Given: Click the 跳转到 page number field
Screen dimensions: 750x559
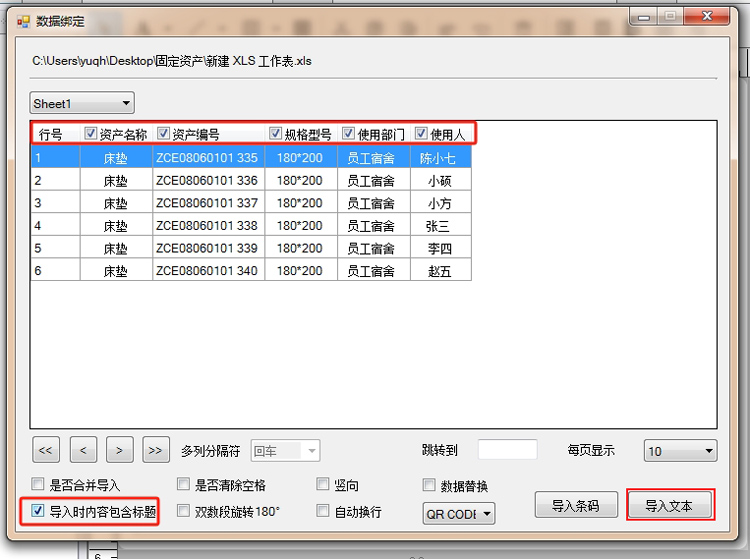Looking at the screenshot, I should 507,451.
